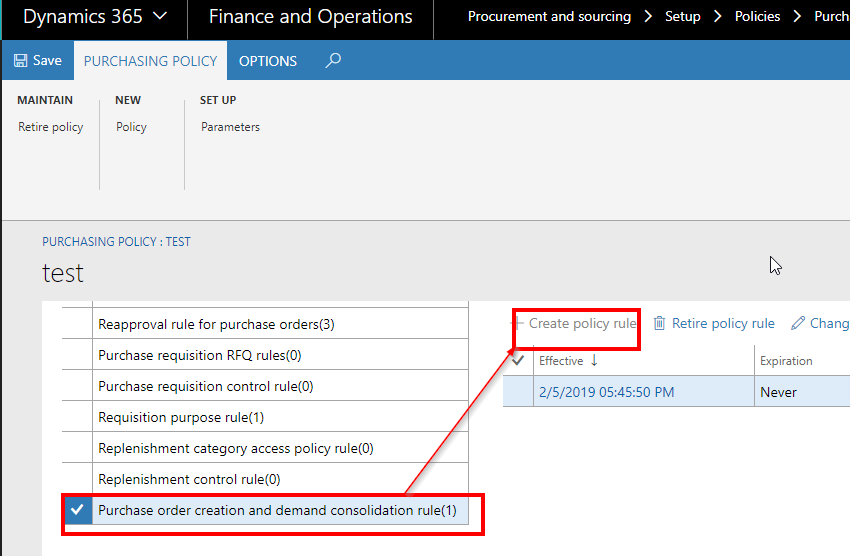This screenshot has height=556, width=850.
Task: Toggle the checkmark for the consolidation rule row
Action: (x=78, y=509)
